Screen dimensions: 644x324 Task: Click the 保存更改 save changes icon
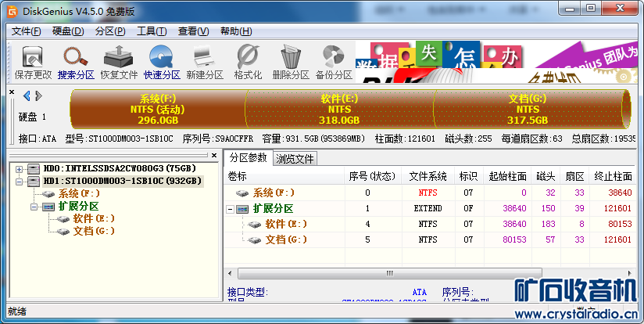(34, 57)
